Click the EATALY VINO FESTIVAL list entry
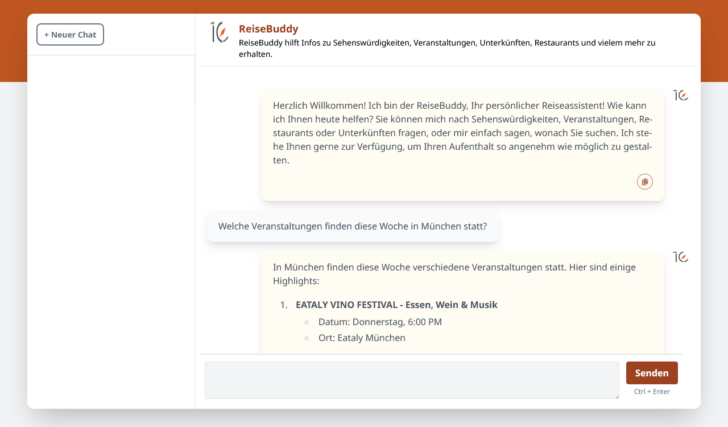The height and width of the screenshot is (427, 728). (x=396, y=304)
